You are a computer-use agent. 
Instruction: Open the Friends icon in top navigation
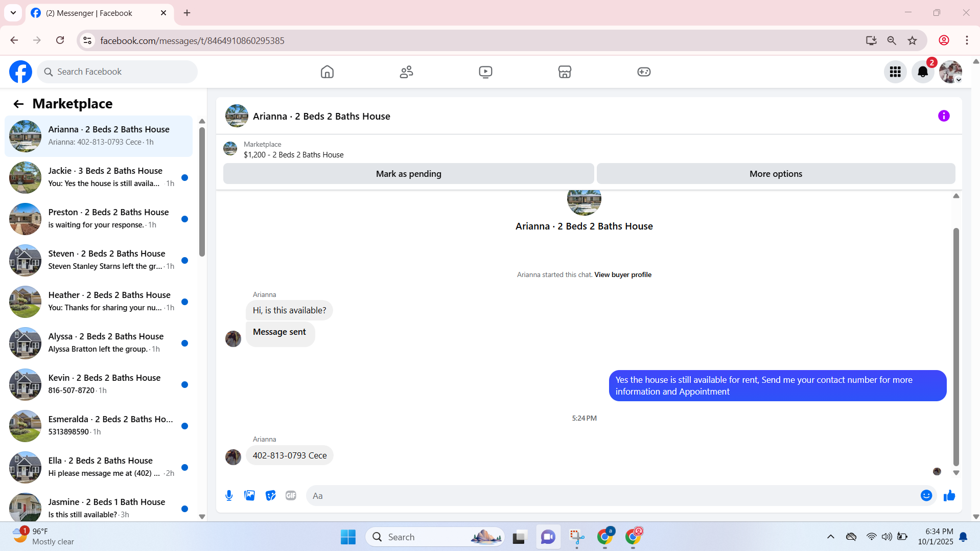[x=406, y=72]
